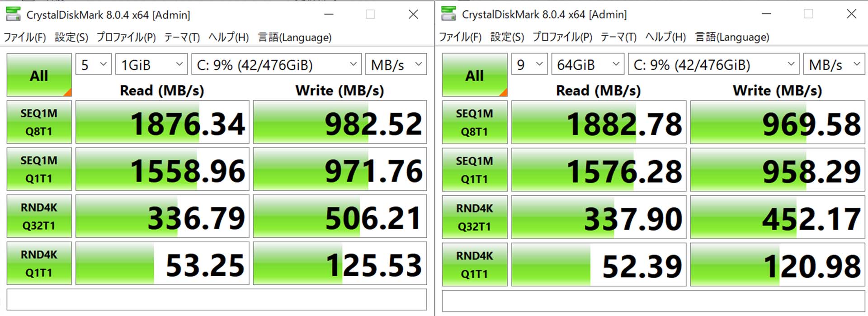Viewport: 868px width, 316px height.
Task: Start the SEQ1M Q1T1 test in the right window
Action: tap(474, 170)
